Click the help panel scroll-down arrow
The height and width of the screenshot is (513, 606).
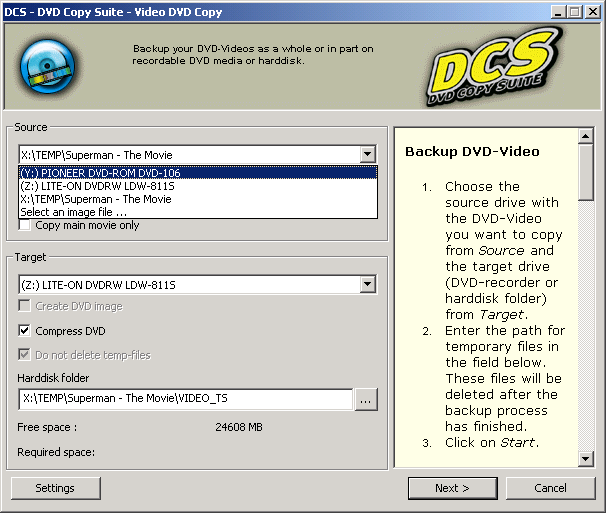[587, 458]
